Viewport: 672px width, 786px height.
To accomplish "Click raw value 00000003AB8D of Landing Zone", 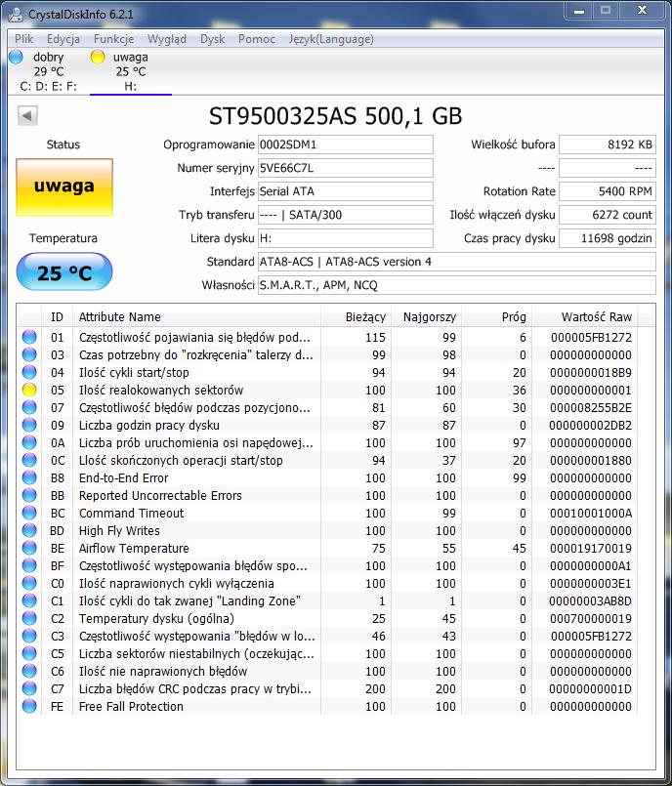I will tap(590, 600).
